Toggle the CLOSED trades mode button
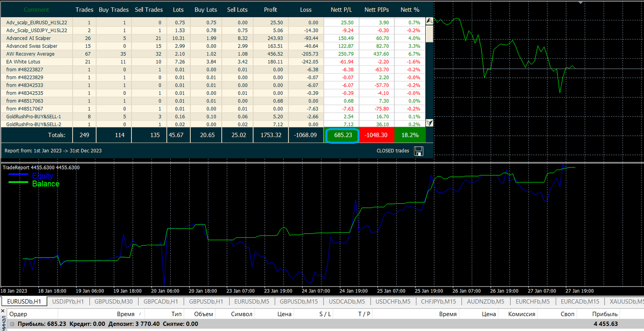Image resolution: width=644 pixels, height=331 pixels. tap(393, 151)
